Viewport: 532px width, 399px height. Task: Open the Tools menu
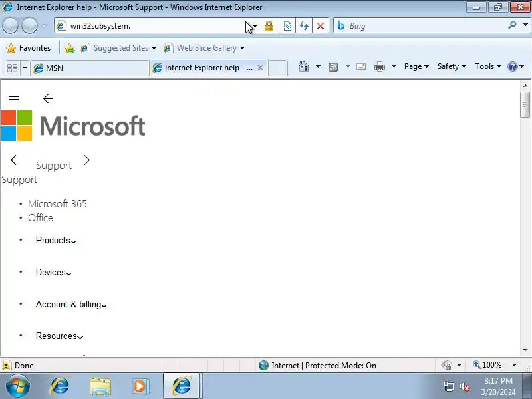(x=488, y=66)
